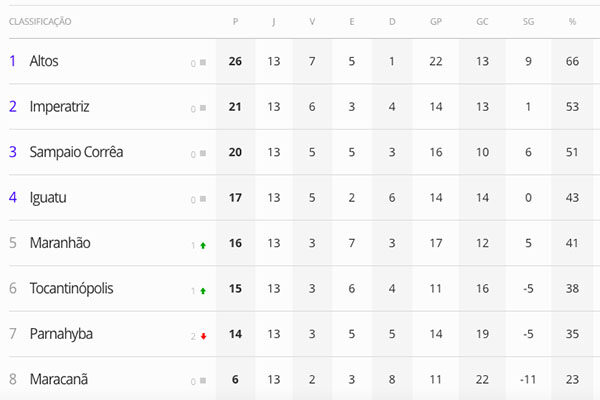The image size is (600, 400).
Task: Click the SG goal difference column header
Action: [x=528, y=21]
